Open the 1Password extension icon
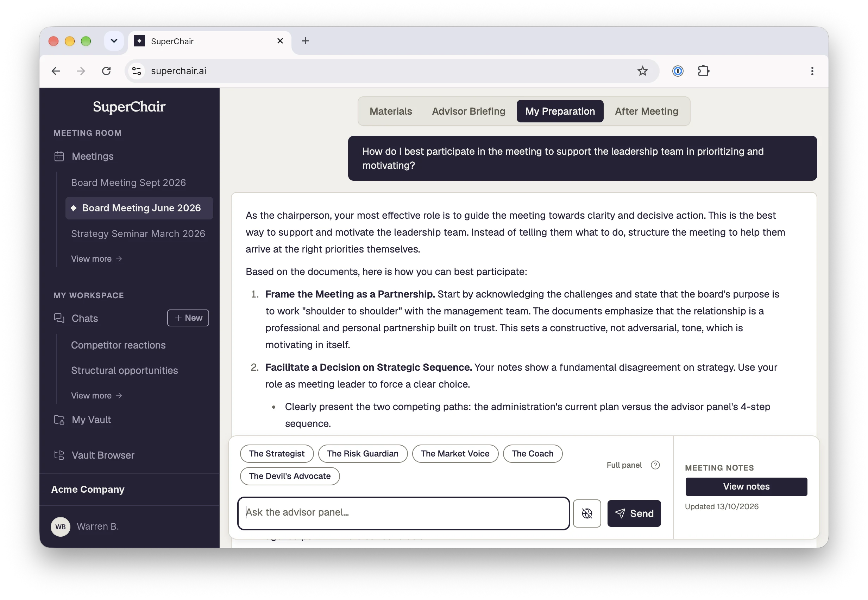Screen dimensions: 868x600 [677, 71]
